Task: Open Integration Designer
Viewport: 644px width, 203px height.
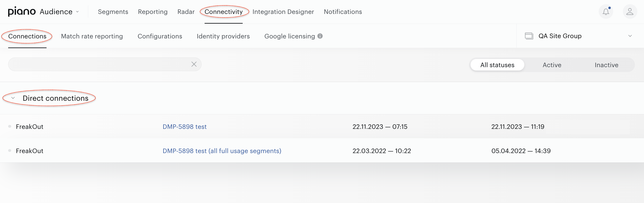Action: tap(283, 12)
